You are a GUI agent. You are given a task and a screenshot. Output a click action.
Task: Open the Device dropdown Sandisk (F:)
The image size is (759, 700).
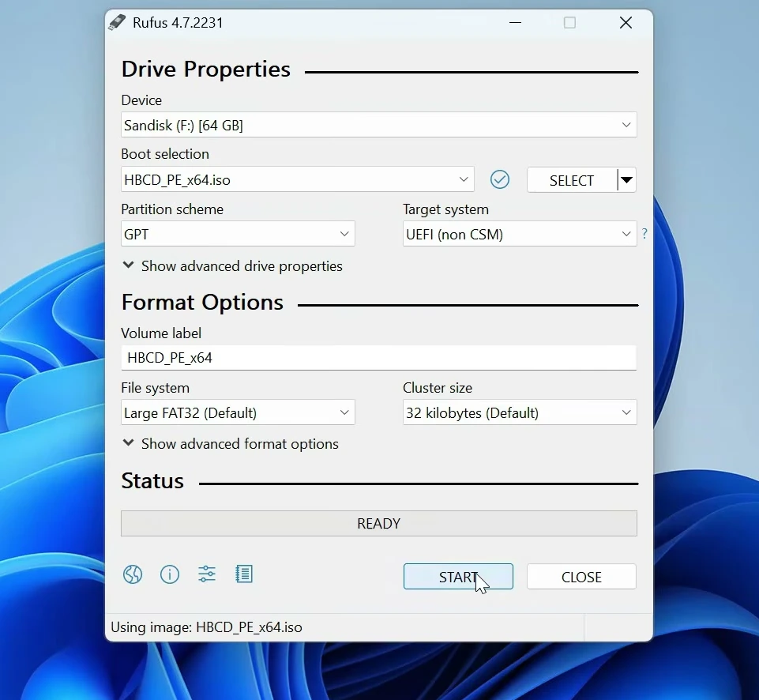pos(378,125)
